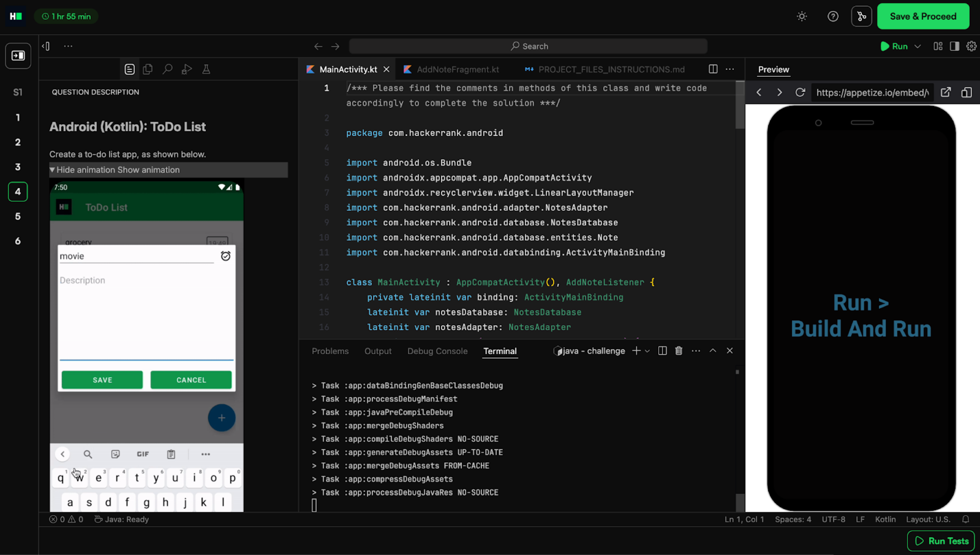Maximize the panel with the up chevron
This screenshot has width=980, height=555.
coord(713,350)
